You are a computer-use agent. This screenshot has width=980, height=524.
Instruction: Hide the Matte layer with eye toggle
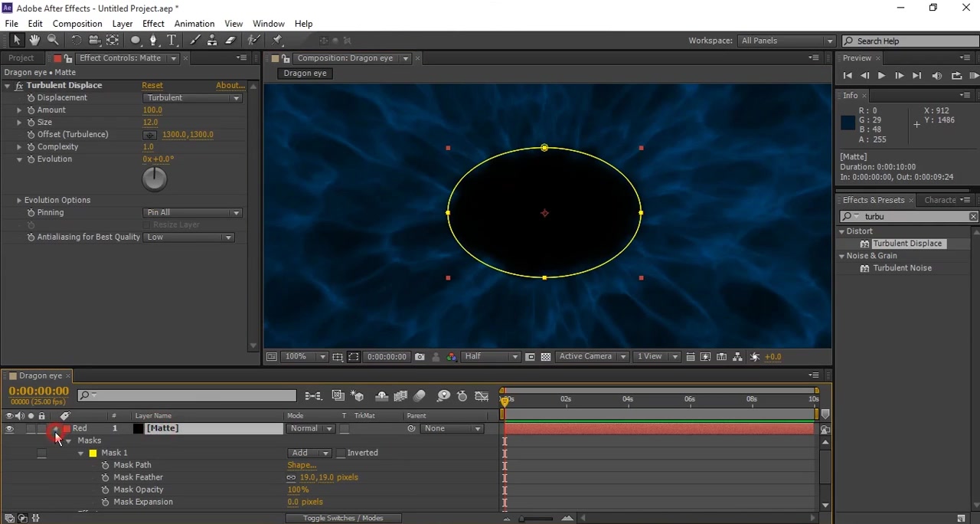click(x=9, y=429)
